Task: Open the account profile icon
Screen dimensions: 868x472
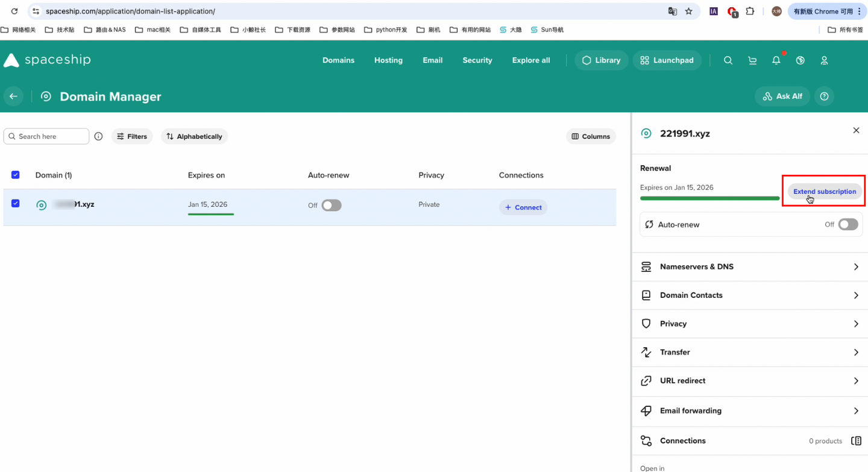Action: tap(824, 60)
